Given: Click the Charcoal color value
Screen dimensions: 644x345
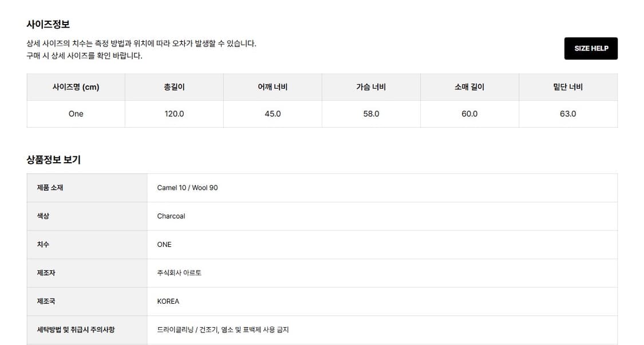Looking at the screenshot, I should tap(171, 216).
